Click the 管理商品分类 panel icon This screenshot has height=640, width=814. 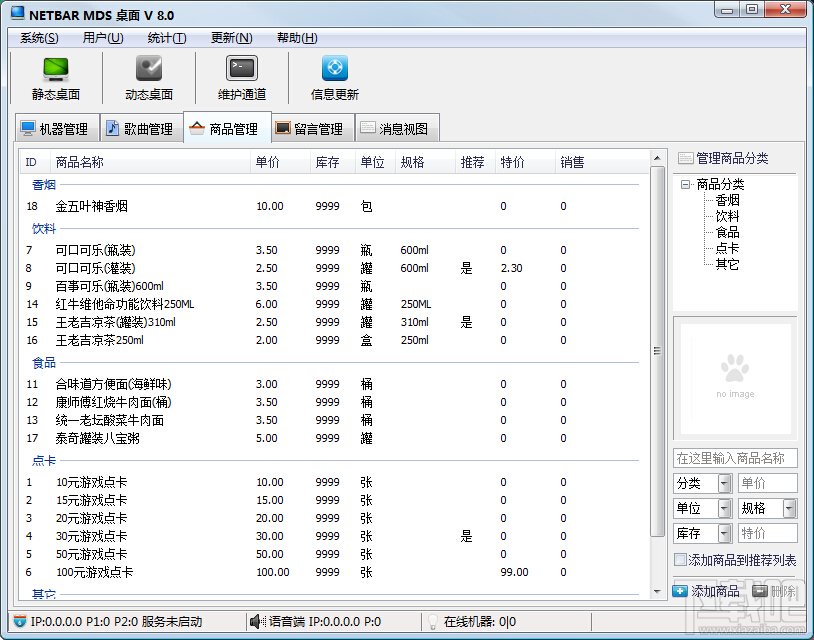click(685, 158)
